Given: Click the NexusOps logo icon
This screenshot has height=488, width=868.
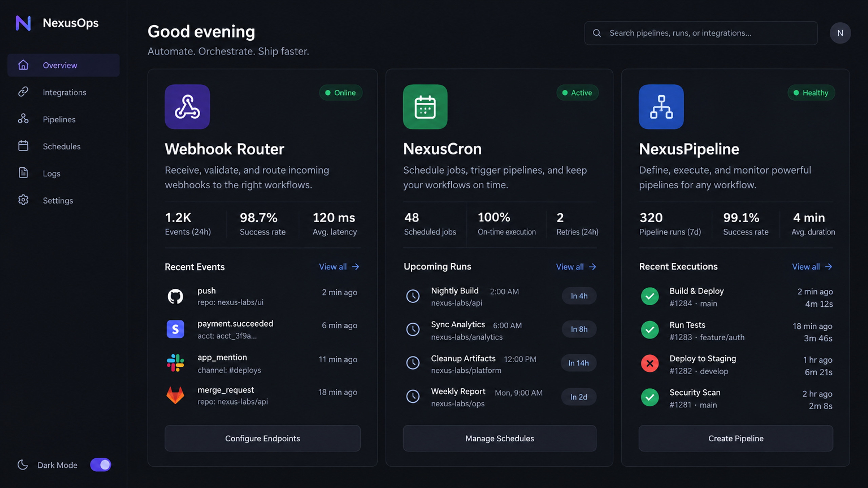Looking at the screenshot, I should 23,23.
